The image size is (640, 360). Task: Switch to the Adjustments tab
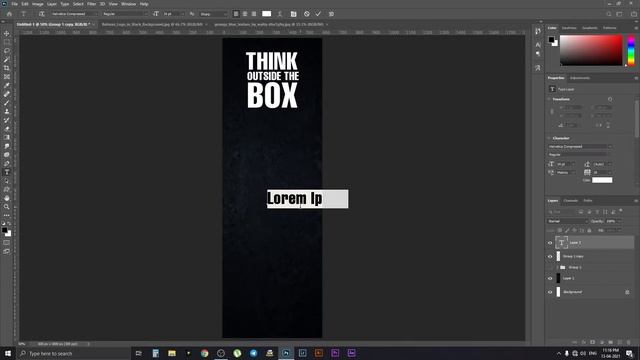coord(580,78)
